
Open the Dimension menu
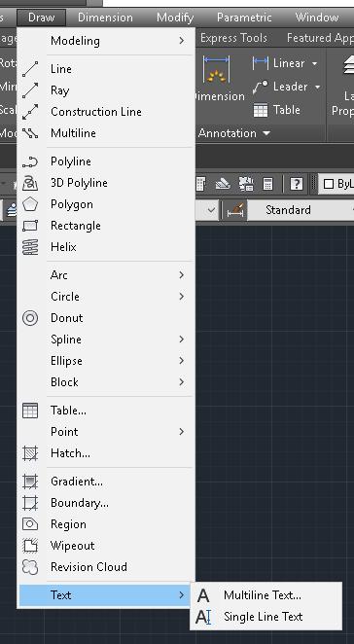coord(105,18)
